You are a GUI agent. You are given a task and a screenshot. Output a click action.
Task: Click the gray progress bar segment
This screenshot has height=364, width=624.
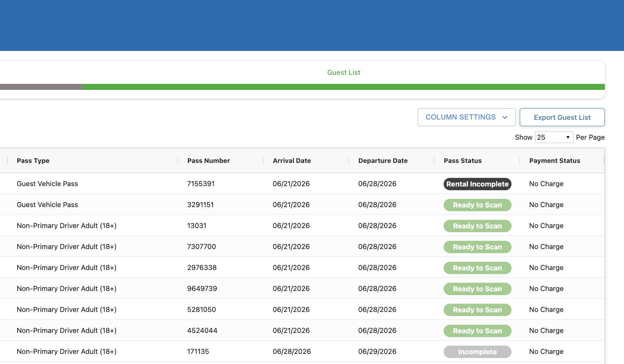[41, 87]
